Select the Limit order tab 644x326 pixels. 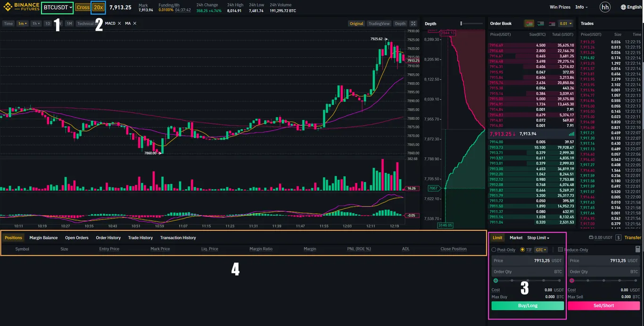coord(497,238)
